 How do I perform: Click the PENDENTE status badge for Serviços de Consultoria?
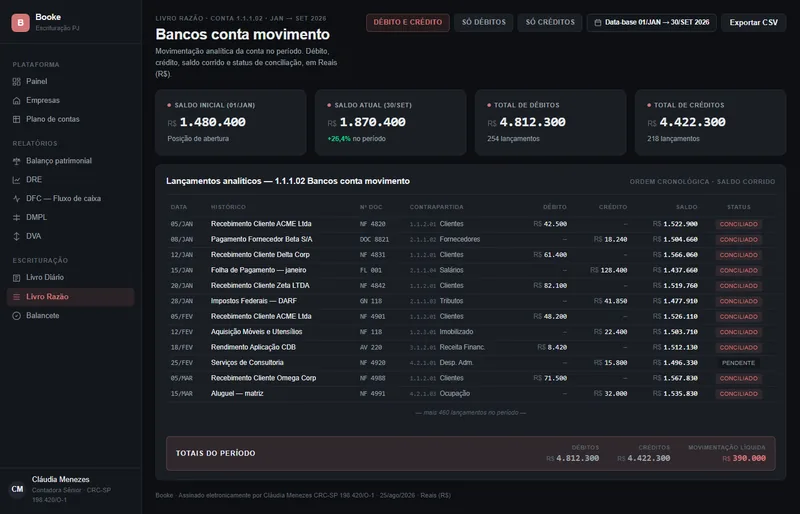point(738,363)
